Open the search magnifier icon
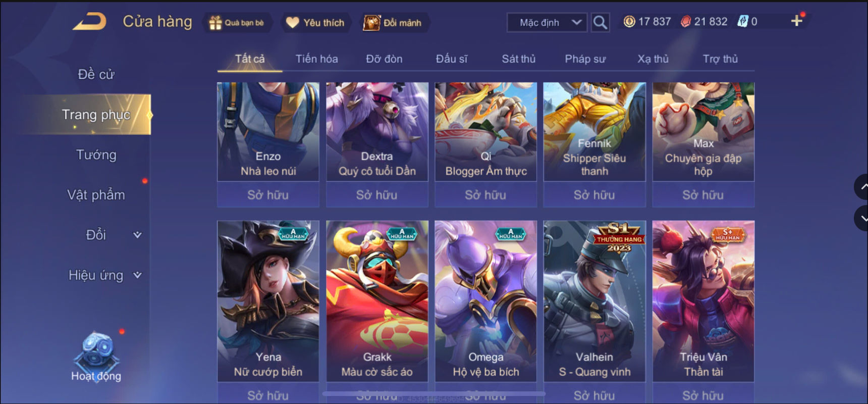868x404 pixels. point(600,23)
